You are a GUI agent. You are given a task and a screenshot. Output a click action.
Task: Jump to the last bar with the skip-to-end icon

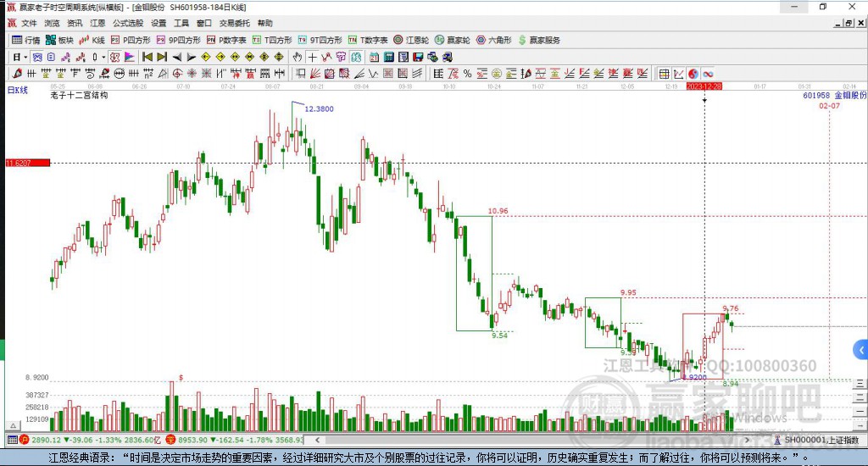pyautogui.click(x=162, y=57)
